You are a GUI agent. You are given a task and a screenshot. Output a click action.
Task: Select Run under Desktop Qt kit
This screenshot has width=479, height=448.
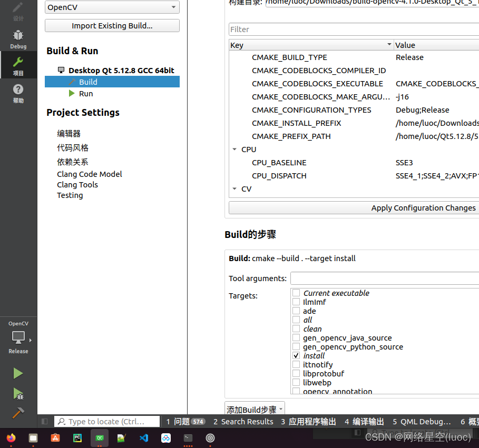click(x=86, y=93)
